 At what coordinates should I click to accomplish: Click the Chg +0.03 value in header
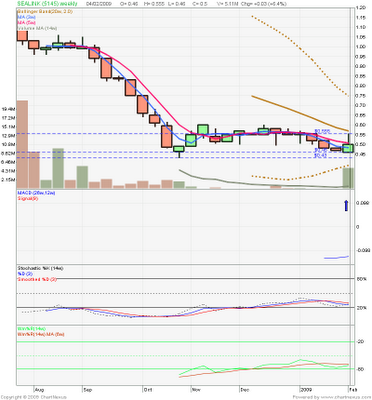tap(263, 4)
